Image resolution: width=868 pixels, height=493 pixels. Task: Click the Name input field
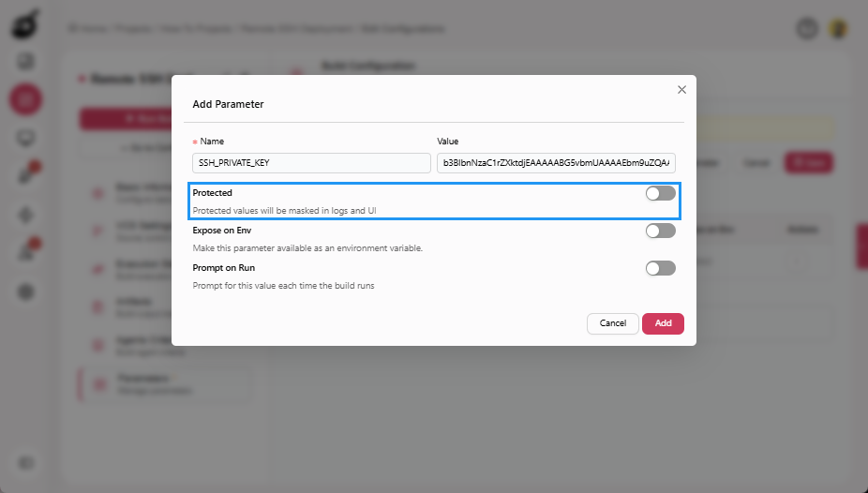pyautogui.click(x=311, y=163)
